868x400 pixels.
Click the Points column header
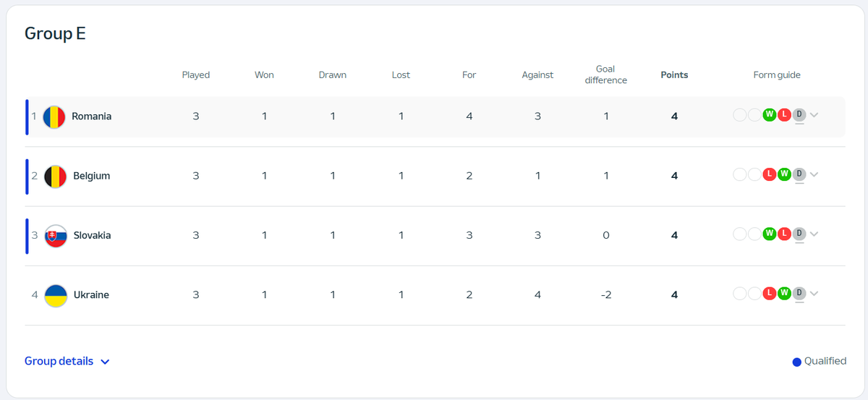[x=674, y=75]
